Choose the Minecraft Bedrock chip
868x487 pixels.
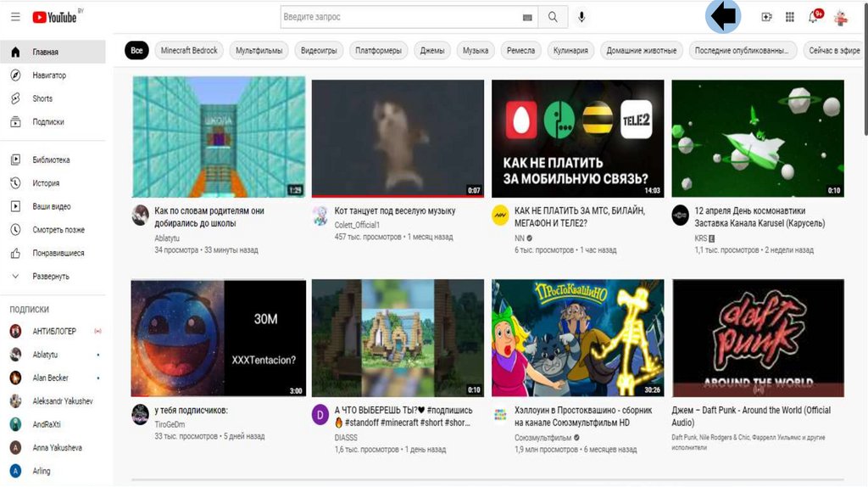click(189, 51)
